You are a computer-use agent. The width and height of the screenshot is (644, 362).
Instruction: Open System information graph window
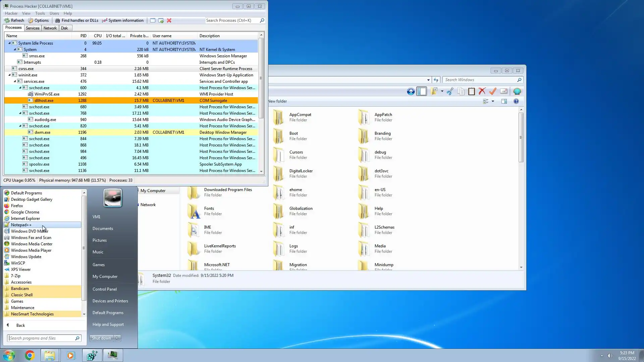123,20
